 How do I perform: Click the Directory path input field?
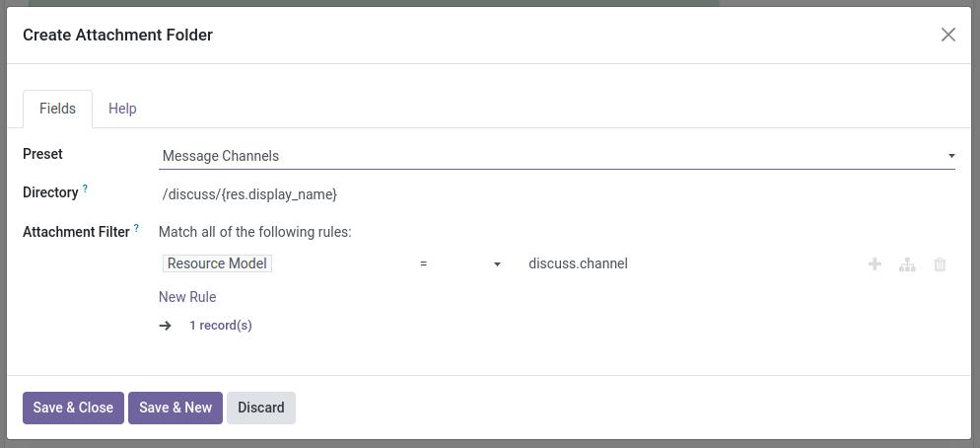click(557, 194)
